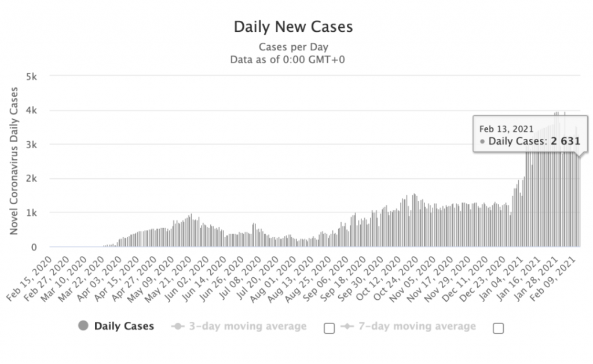Click the 7-day moving average line marker icon

pos(348,326)
